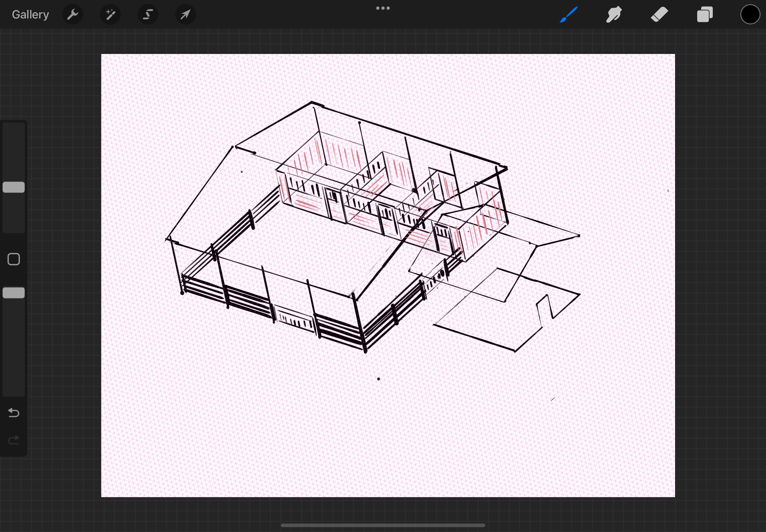Open the black color picker
This screenshot has height=532, width=766.
click(x=750, y=14)
